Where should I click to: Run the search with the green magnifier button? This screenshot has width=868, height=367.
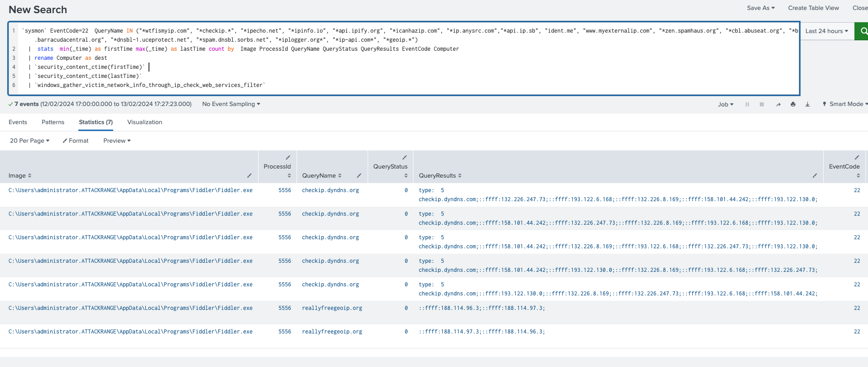(862, 31)
